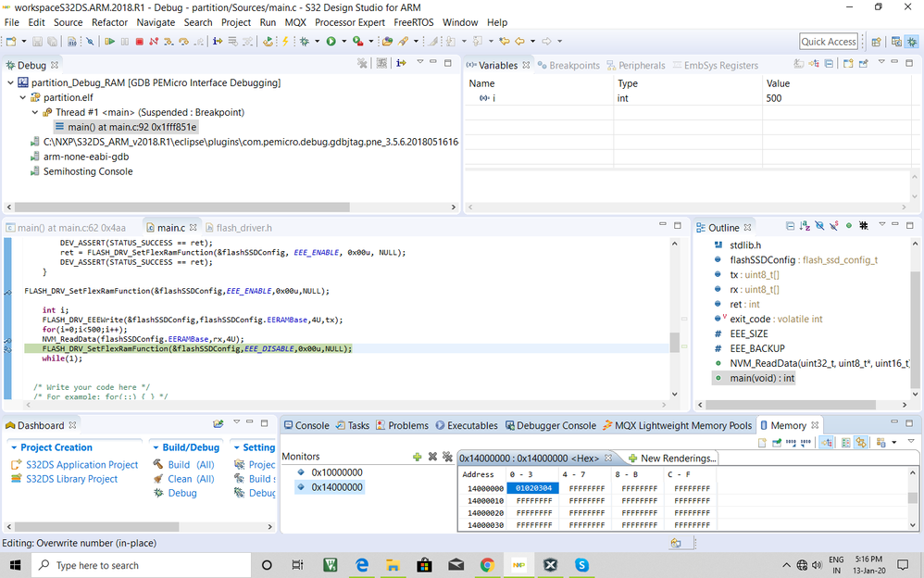Click the Resume debug button
The image size is (924, 578).
tap(109, 41)
